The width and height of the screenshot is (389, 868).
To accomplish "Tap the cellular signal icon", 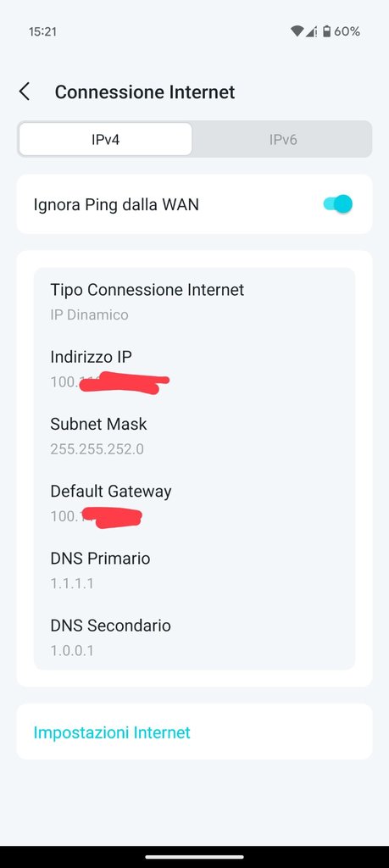I will coord(313,31).
